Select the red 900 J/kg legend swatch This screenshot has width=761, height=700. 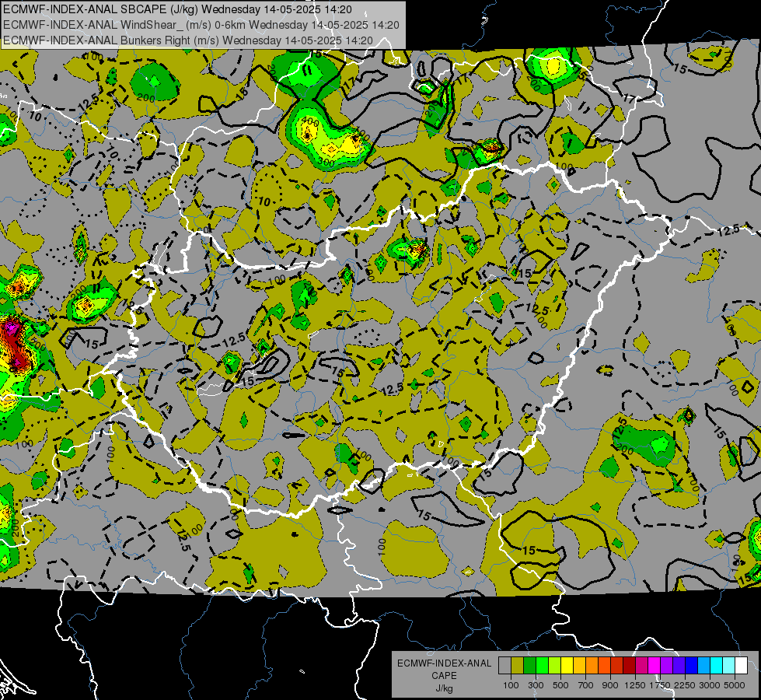pyautogui.click(x=616, y=666)
